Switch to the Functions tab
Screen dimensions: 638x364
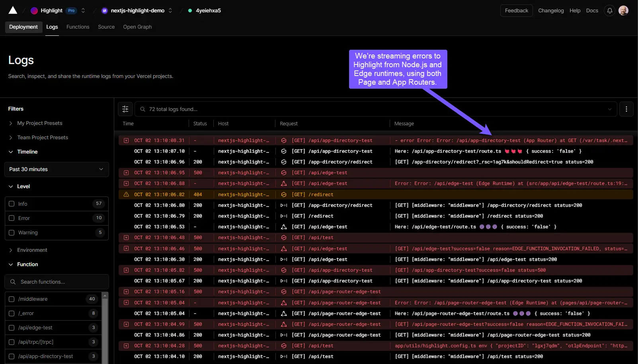[x=78, y=27]
